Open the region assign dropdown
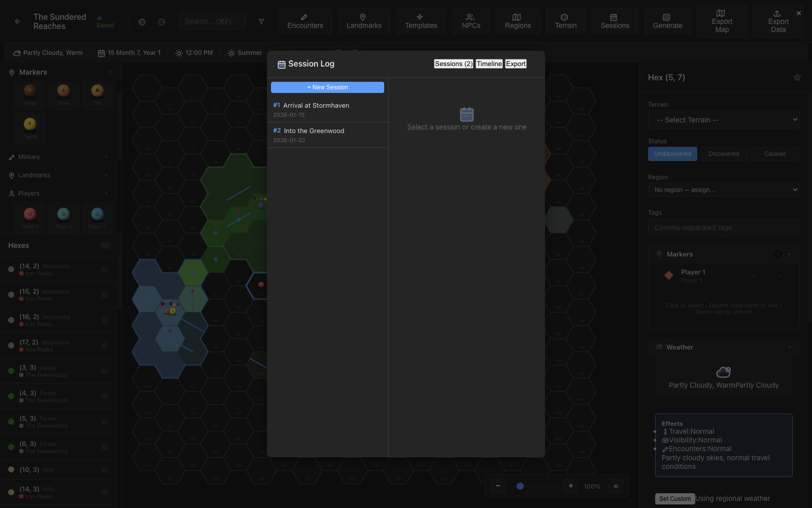Screen dimensions: 812x508 point(724,189)
